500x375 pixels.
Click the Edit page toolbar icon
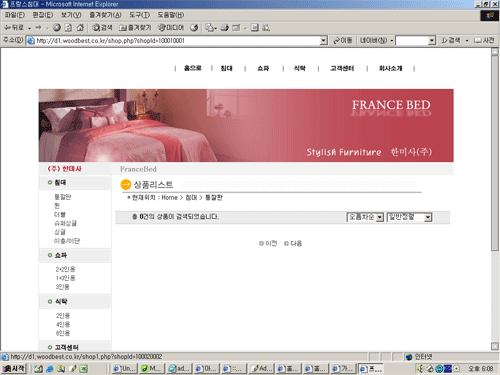[236, 28]
